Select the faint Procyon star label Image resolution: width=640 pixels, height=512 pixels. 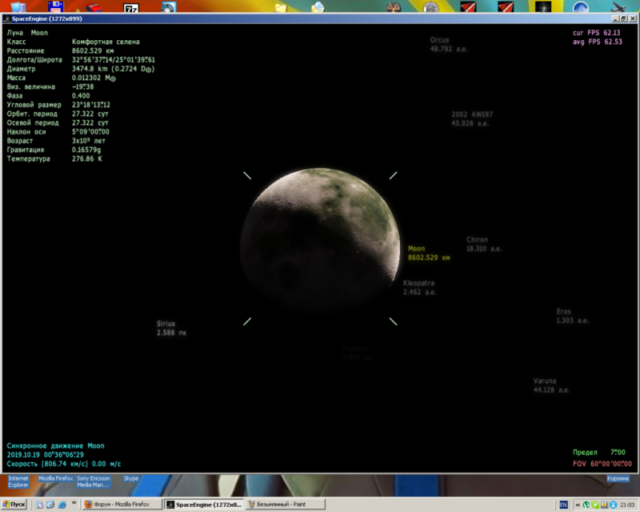pyautogui.click(x=357, y=353)
